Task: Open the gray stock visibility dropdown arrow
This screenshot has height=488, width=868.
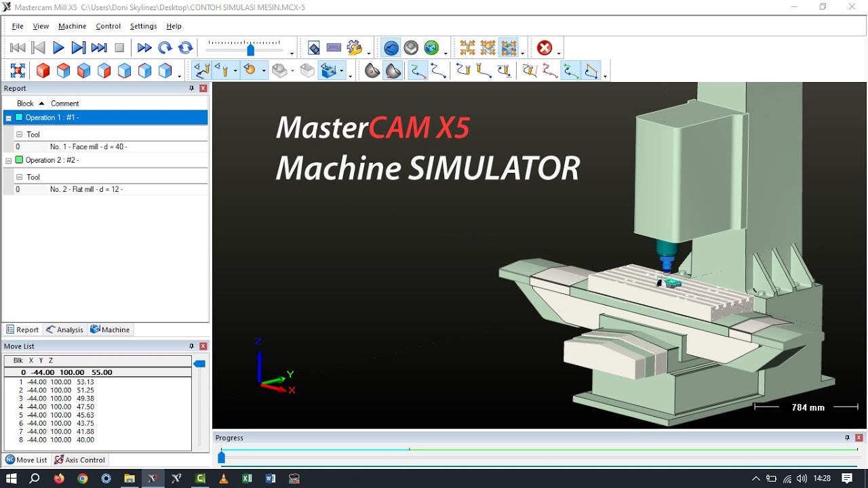Action: 292,70
